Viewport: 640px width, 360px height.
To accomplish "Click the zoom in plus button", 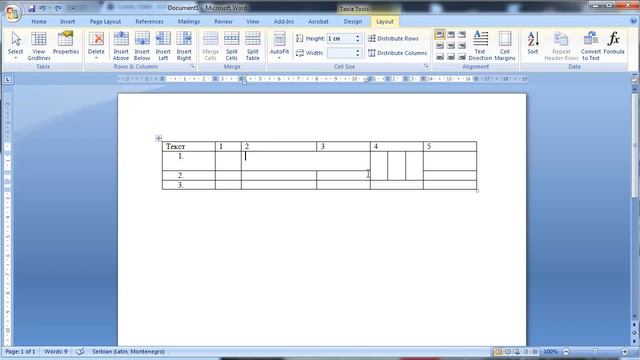I will 625,351.
